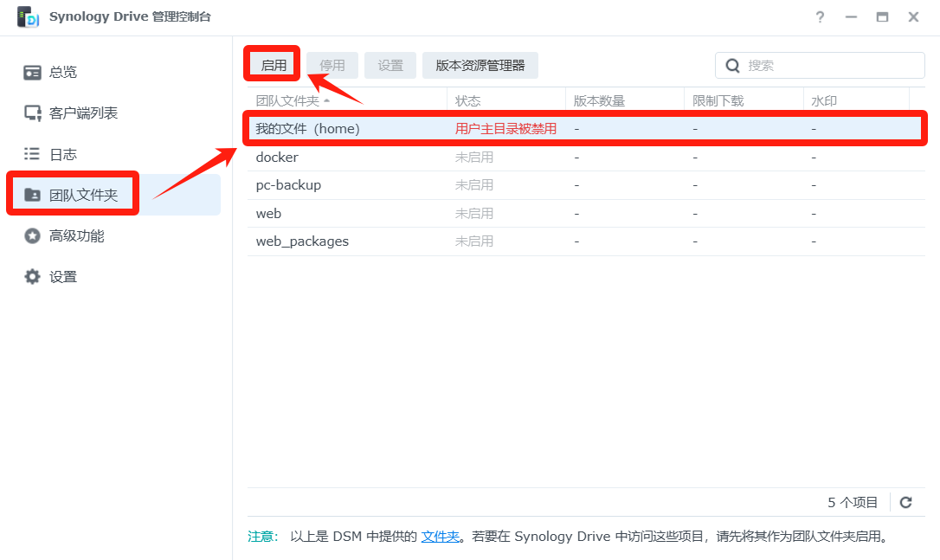Screen dimensions: 940x560
Task: Click the 总览 overview icon in sidebar
Action: click(x=33, y=72)
